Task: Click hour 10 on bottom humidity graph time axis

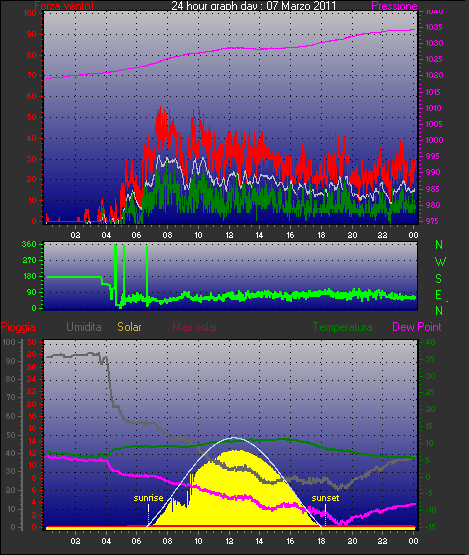Action: click(198, 541)
